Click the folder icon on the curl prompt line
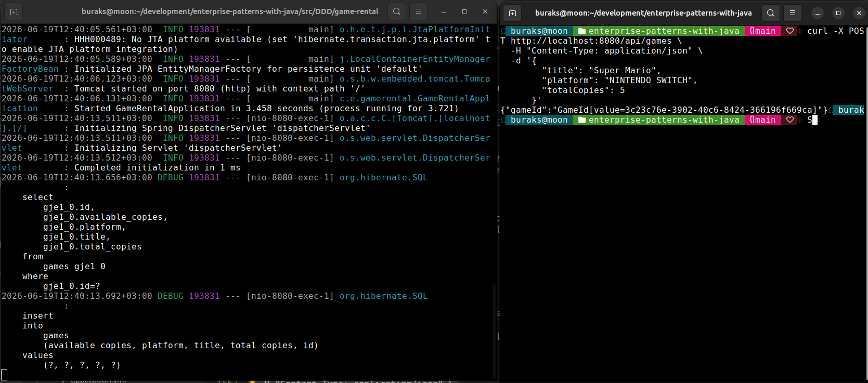Screen dimensions: 868x383 tap(582, 31)
